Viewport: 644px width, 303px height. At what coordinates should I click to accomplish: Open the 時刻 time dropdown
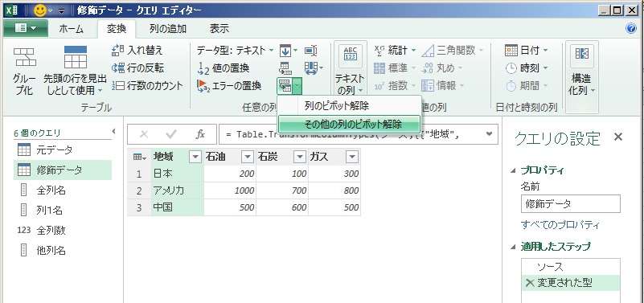coord(527,68)
